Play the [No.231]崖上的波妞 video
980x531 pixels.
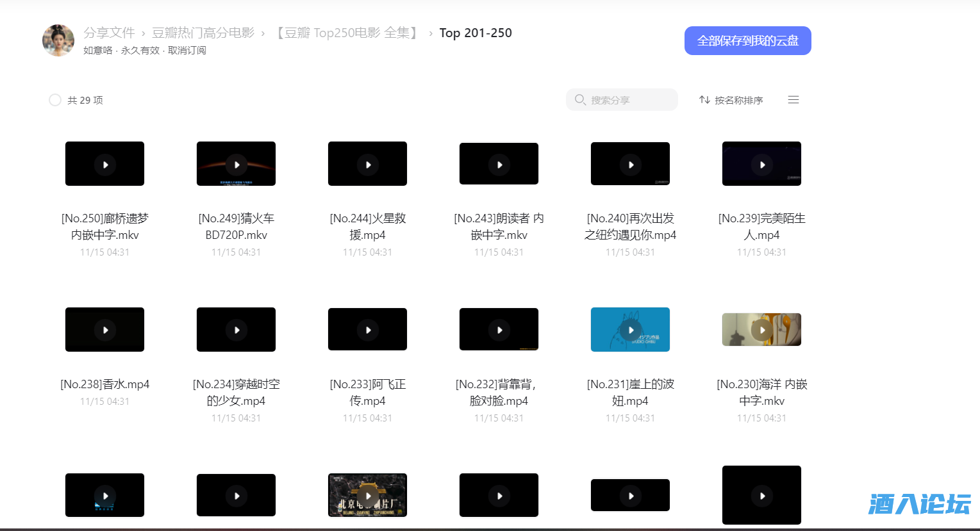click(630, 329)
